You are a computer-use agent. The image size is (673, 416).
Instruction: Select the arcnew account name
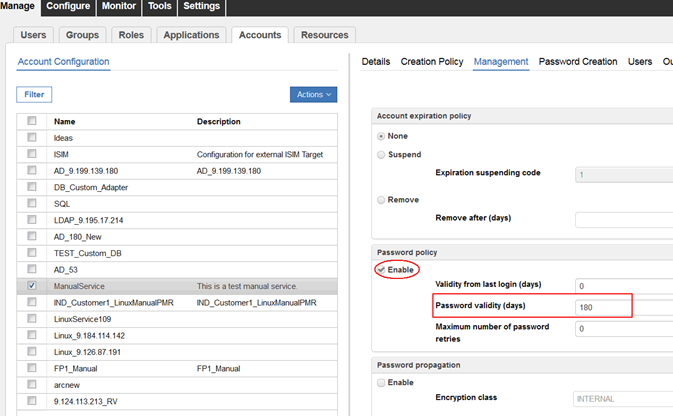(67, 385)
